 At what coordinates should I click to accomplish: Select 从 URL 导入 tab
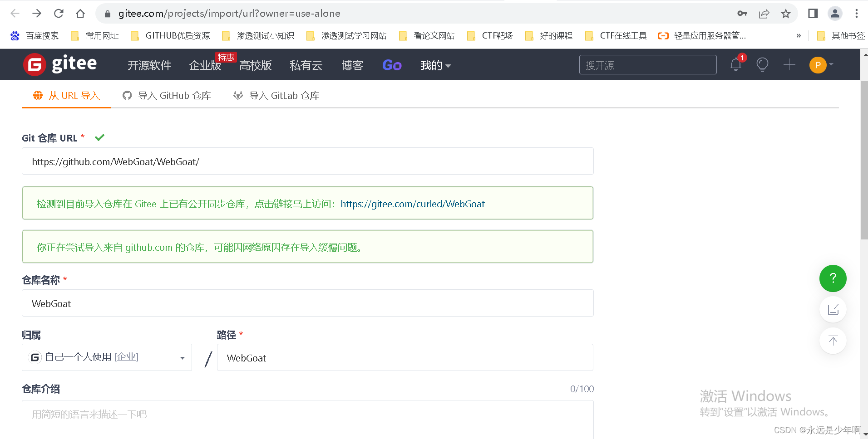coord(66,96)
